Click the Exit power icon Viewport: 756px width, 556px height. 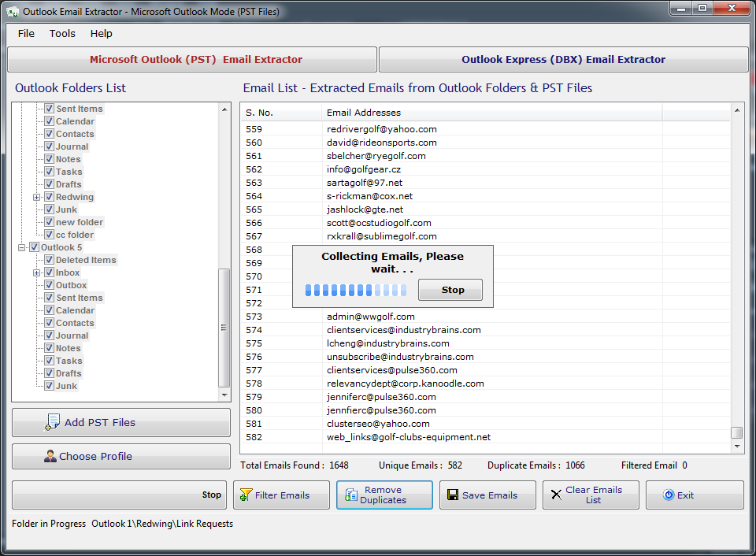[x=669, y=495]
